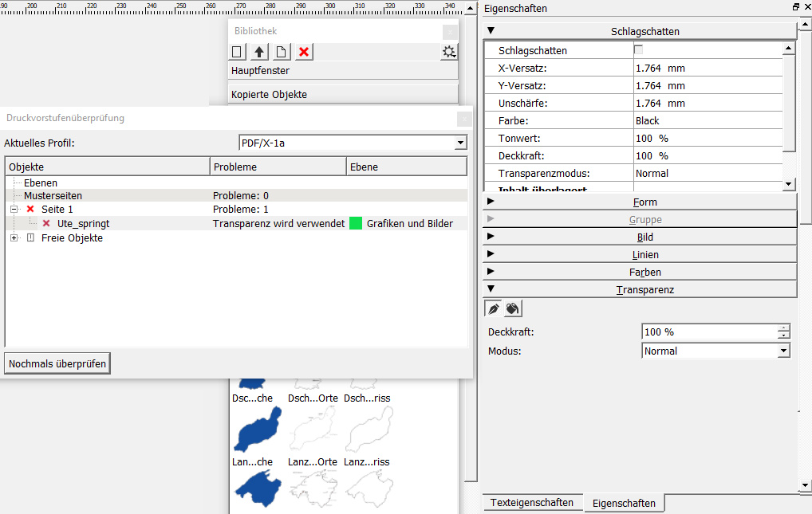
Task: Expand the Freie Objekte tree node
Action: (x=14, y=238)
